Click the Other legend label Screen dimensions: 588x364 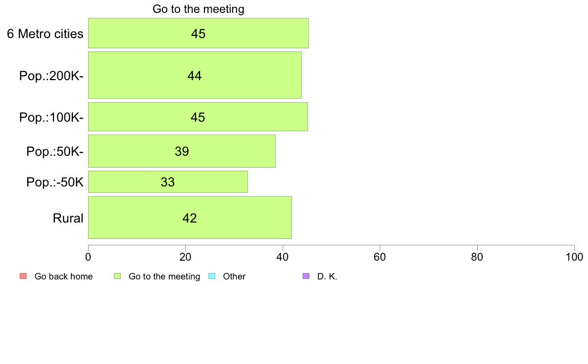234,276
